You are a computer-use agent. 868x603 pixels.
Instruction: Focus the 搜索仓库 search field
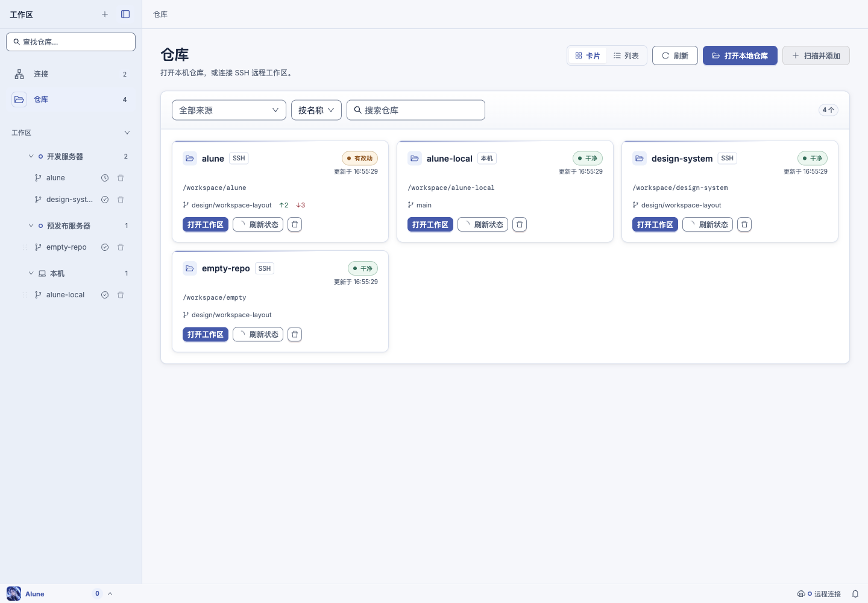[x=416, y=110]
